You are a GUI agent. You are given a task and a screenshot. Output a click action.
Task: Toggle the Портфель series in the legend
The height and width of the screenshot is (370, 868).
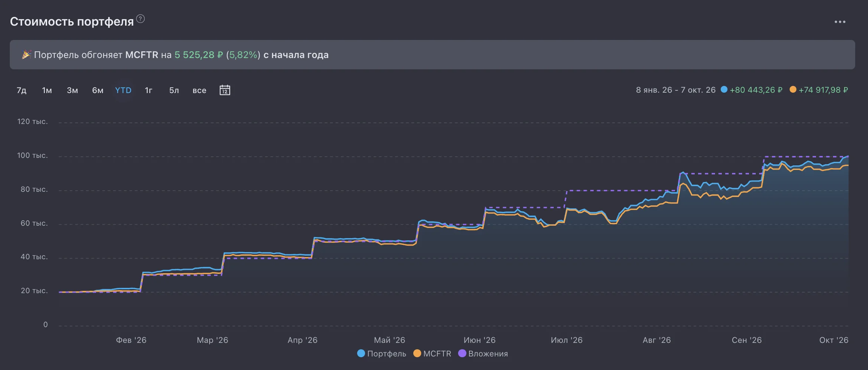click(382, 353)
